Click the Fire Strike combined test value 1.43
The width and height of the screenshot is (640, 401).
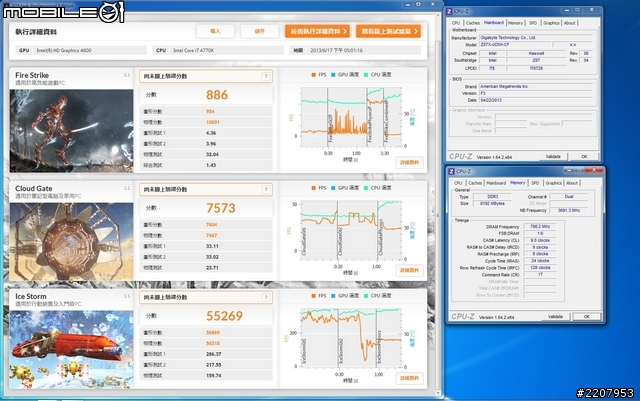(x=211, y=165)
